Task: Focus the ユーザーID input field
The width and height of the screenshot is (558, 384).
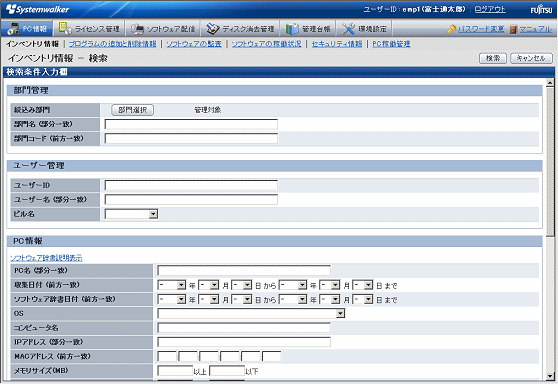Action: pyautogui.click(x=191, y=185)
